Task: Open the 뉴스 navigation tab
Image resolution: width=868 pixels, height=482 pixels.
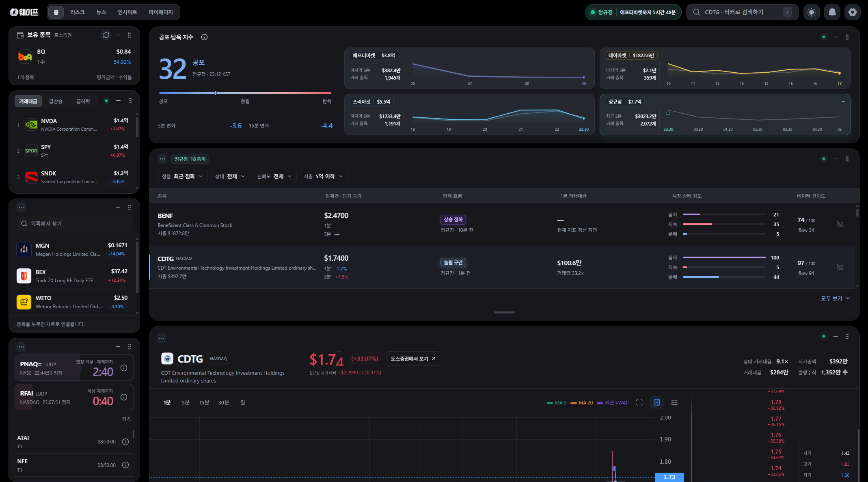Action: coord(101,12)
